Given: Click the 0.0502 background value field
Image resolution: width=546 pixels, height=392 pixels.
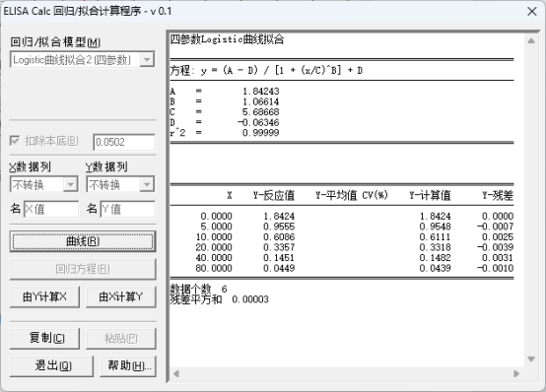Looking at the screenshot, I should [x=124, y=142].
